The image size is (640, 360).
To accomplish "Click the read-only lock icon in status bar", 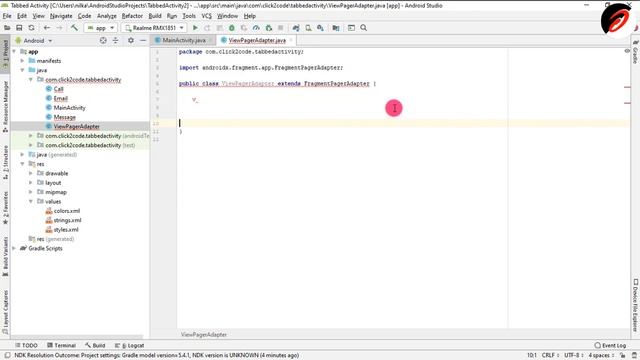I will [x=622, y=356].
